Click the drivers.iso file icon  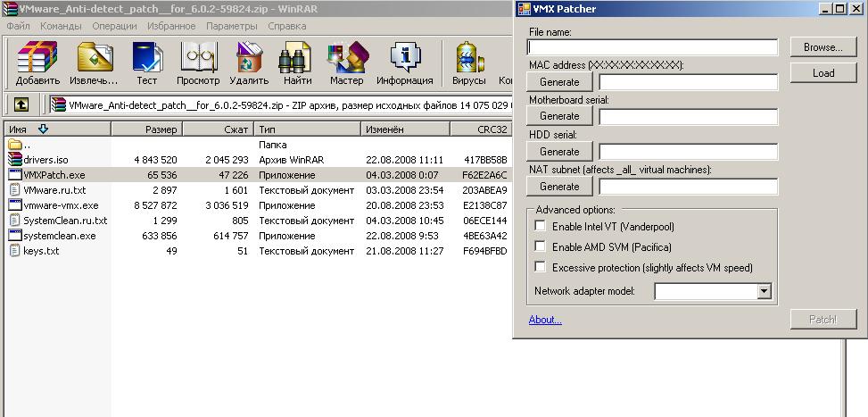[x=15, y=160]
